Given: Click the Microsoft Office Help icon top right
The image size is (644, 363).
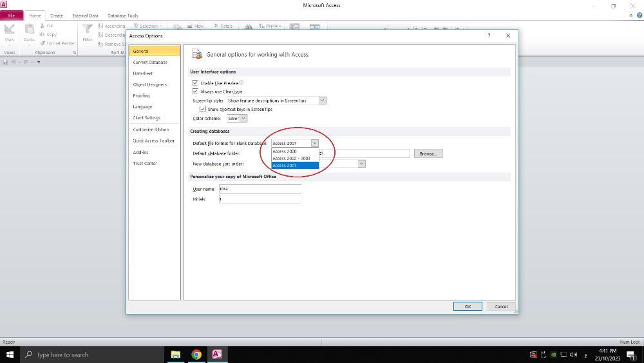Looking at the screenshot, I should pos(639,15).
